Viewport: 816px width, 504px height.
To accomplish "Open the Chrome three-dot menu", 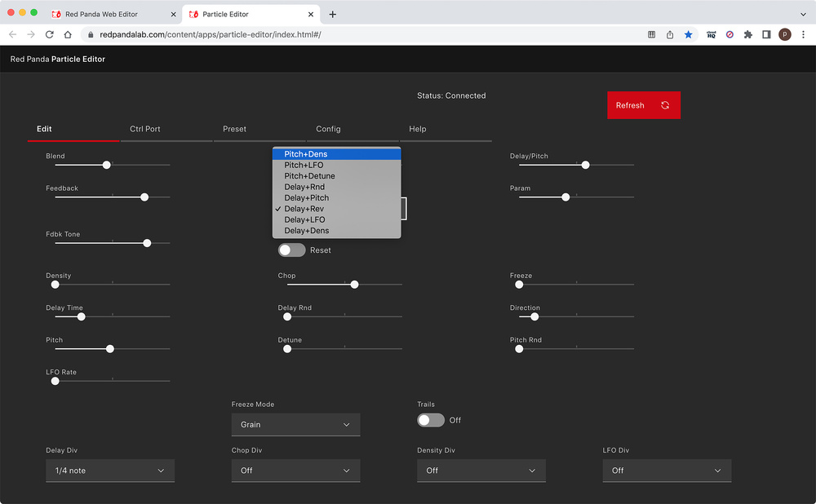I will 804,34.
